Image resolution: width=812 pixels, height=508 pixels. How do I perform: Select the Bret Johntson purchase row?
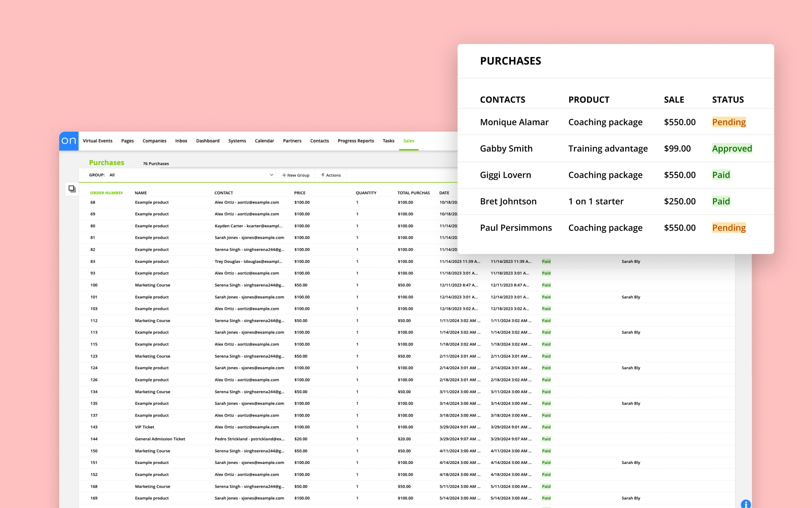[508, 202]
